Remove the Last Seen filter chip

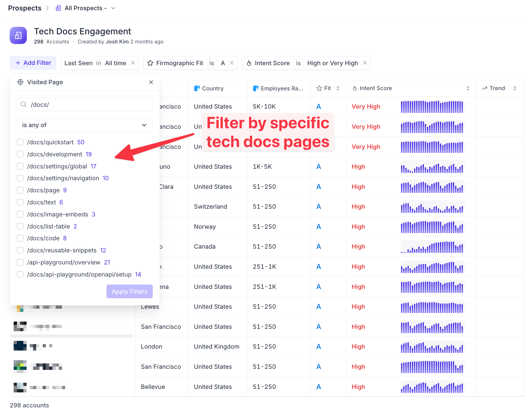coord(133,63)
